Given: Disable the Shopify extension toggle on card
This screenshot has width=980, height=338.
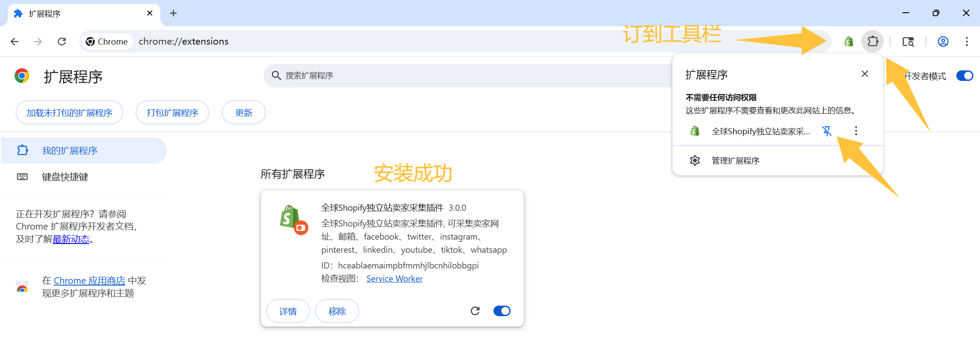Looking at the screenshot, I should coord(502,311).
